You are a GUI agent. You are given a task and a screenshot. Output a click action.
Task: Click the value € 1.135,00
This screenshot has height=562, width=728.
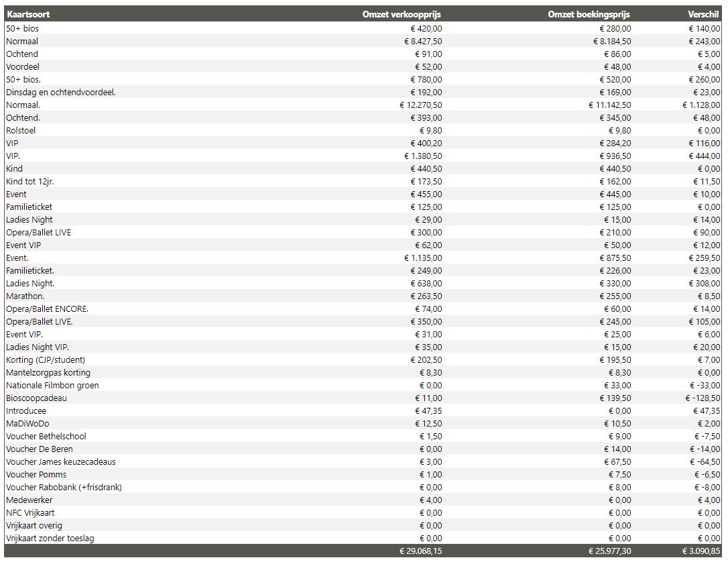pyautogui.click(x=423, y=258)
